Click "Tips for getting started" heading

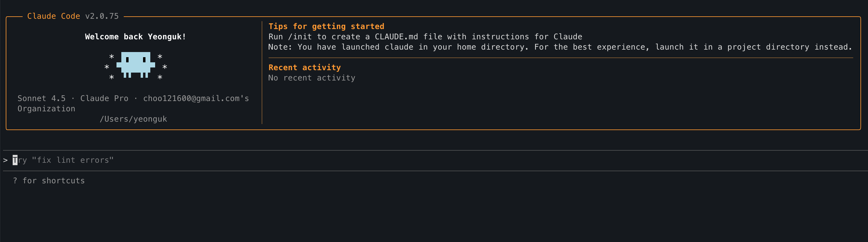click(x=326, y=26)
